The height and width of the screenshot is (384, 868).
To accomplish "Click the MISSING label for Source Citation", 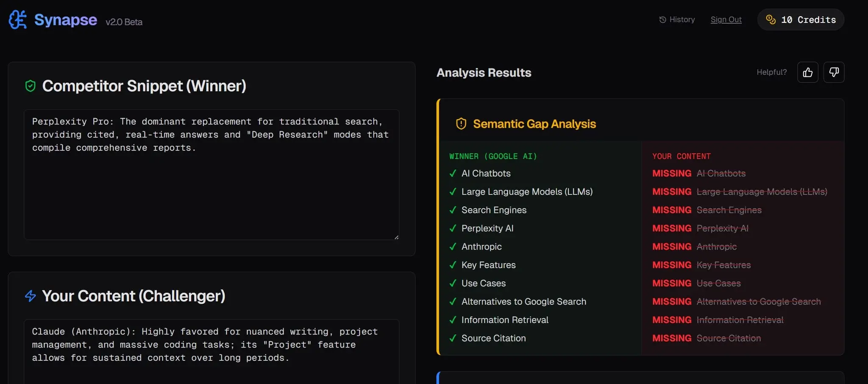I will (x=672, y=338).
